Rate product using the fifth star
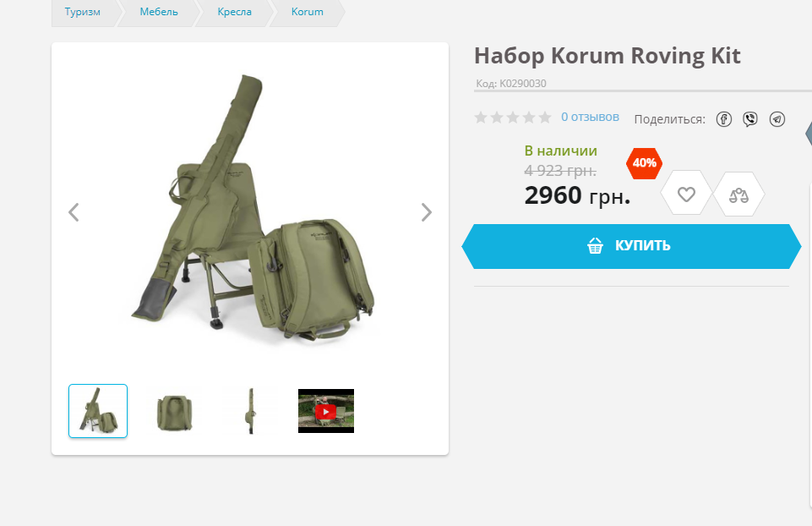The height and width of the screenshot is (526, 812). [545, 117]
